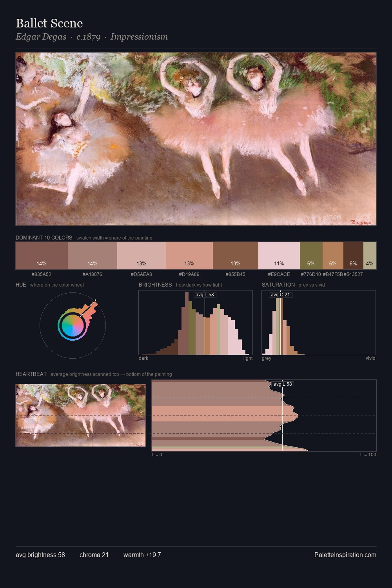Click 'warmth +19.7' in the footer
The image size is (392, 588).
pos(142,555)
